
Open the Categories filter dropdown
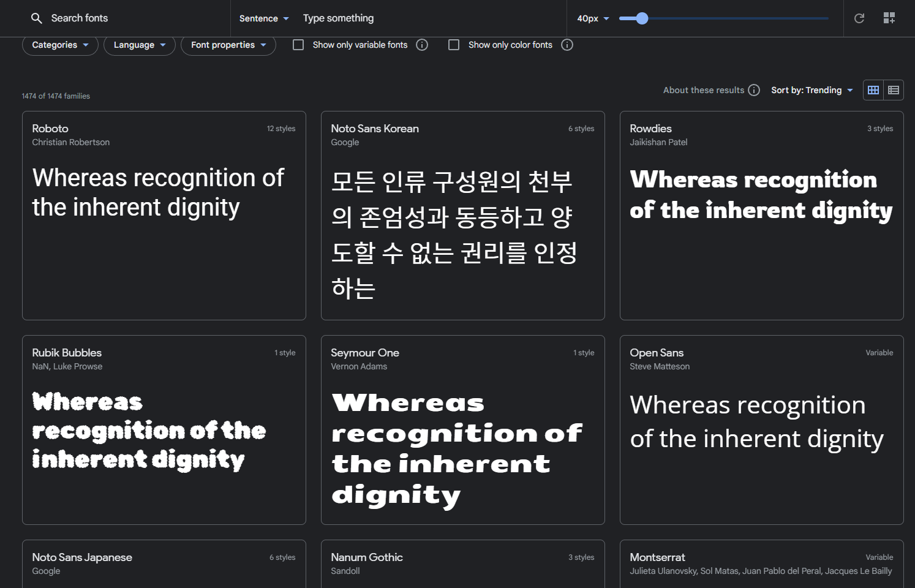(x=60, y=45)
